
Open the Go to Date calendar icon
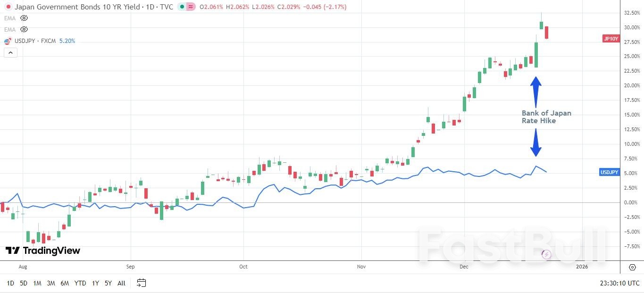(x=141, y=283)
